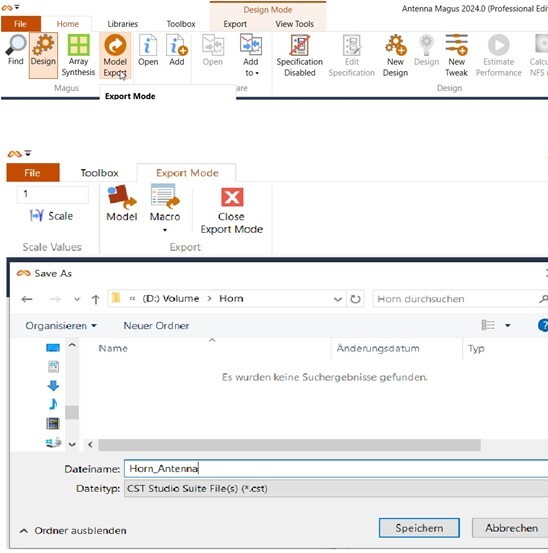Screen dimensions: 548x553
Task: Click the search magnifier in Horn search box
Action: [542, 299]
